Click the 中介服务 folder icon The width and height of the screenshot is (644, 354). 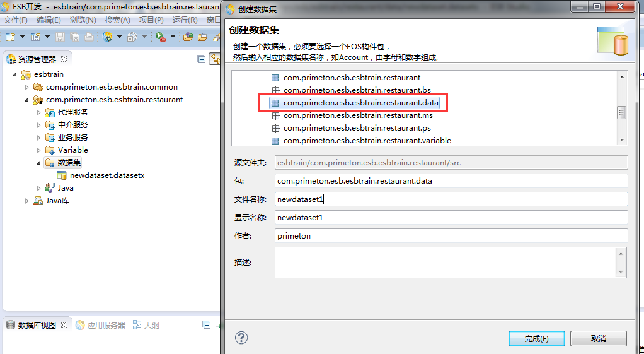[50, 125]
